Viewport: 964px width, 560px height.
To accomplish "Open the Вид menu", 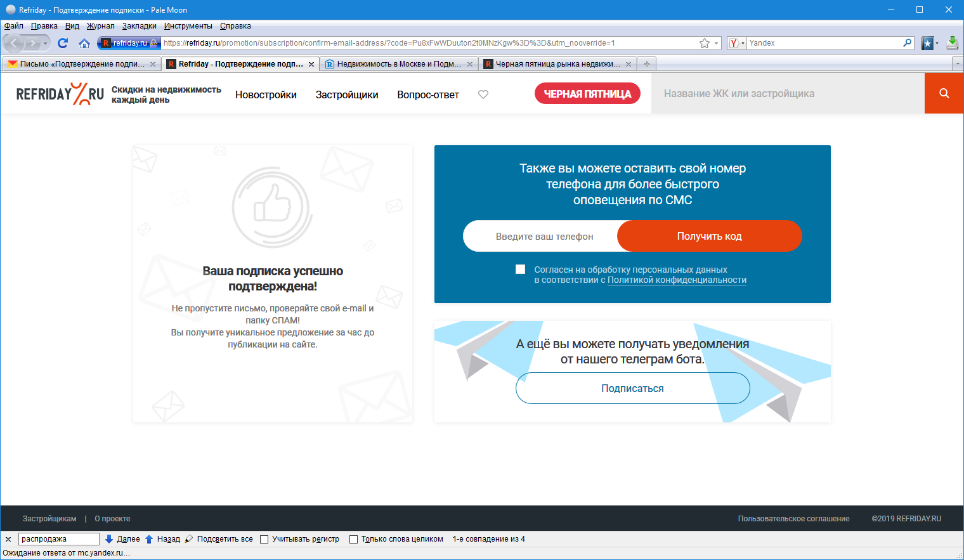I will pyautogui.click(x=72, y=26).
